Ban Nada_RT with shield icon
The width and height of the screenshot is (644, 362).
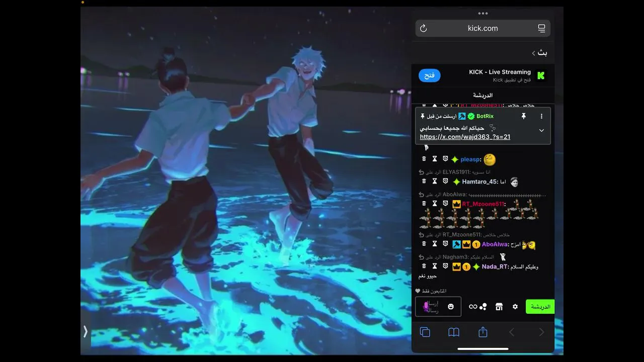(445, 266)
